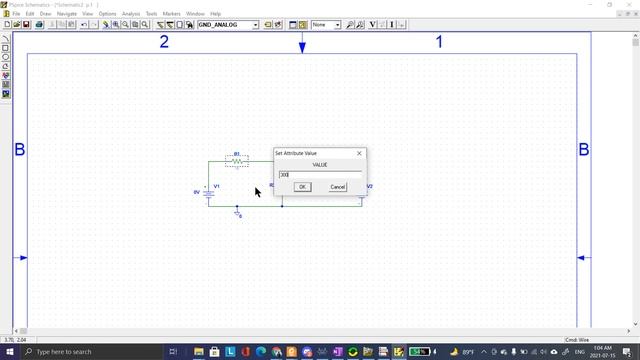Select resistor R1 on the schematic

pos(237,161)
